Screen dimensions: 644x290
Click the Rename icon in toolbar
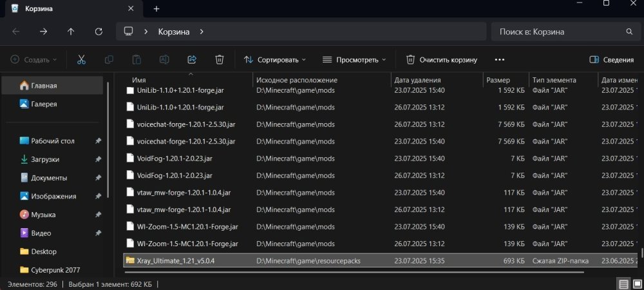tap(164, 59)
